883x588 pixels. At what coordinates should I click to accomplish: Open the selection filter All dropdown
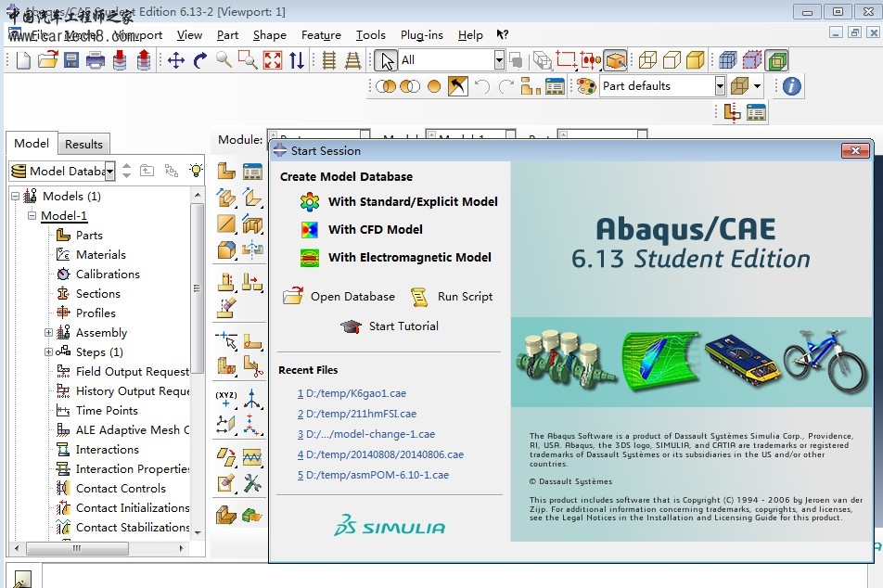tap(499, 60)
